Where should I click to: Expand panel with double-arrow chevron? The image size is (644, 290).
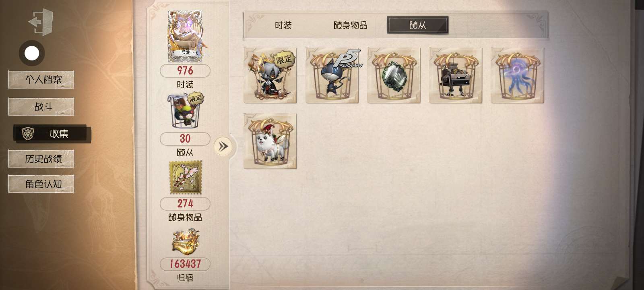223,146
